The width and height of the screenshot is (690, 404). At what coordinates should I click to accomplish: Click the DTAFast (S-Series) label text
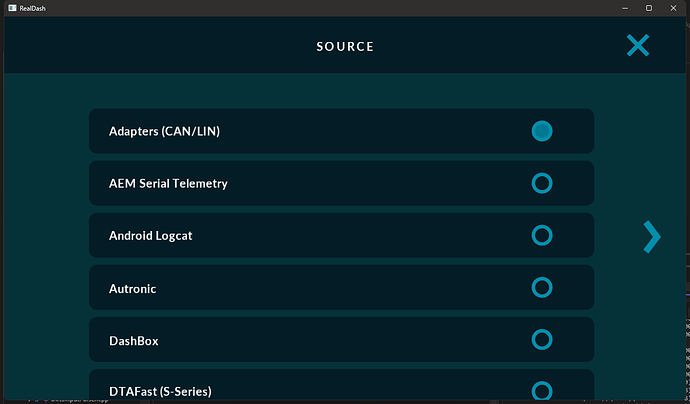[160, 391]
